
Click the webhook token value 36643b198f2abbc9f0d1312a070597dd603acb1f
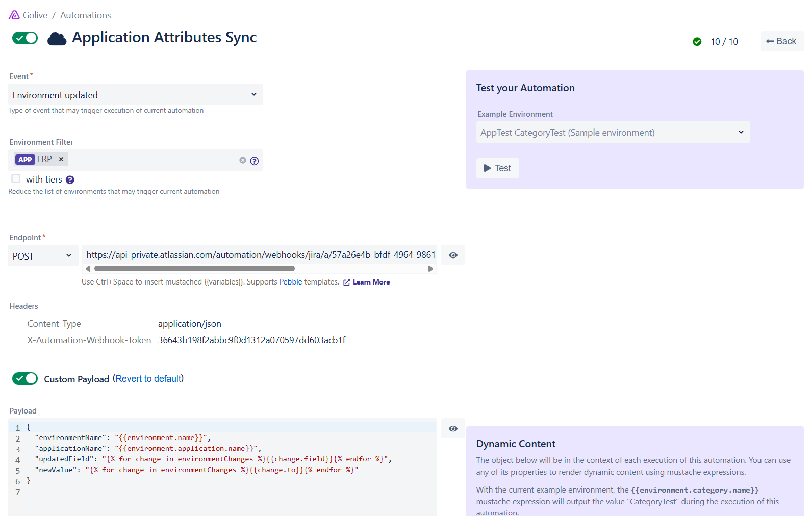[x=252, y=340]
